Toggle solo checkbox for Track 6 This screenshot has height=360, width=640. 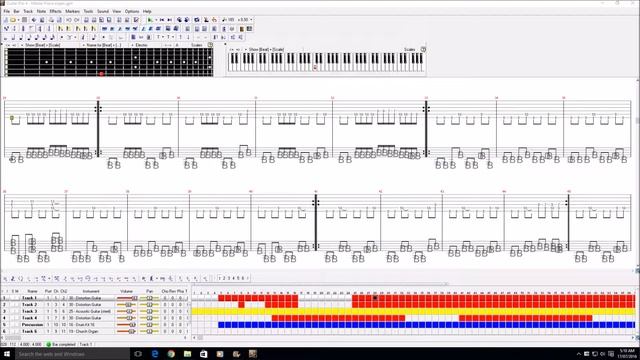click(x=12, y=331)
